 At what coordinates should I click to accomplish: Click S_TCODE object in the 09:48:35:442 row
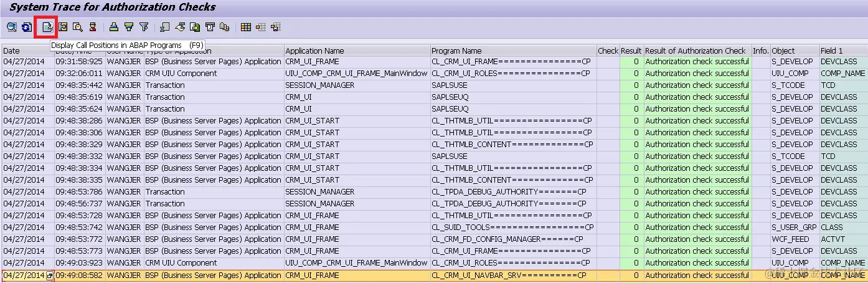795,85
